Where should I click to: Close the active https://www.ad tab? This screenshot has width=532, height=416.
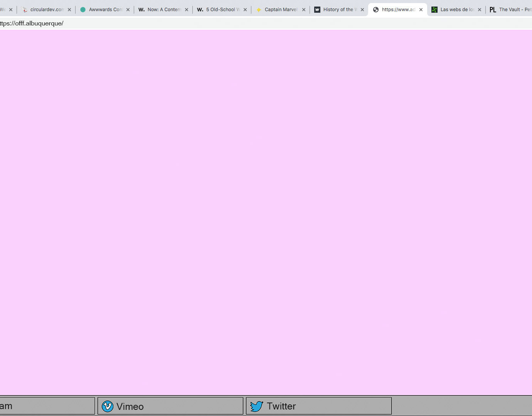(421, 10)
